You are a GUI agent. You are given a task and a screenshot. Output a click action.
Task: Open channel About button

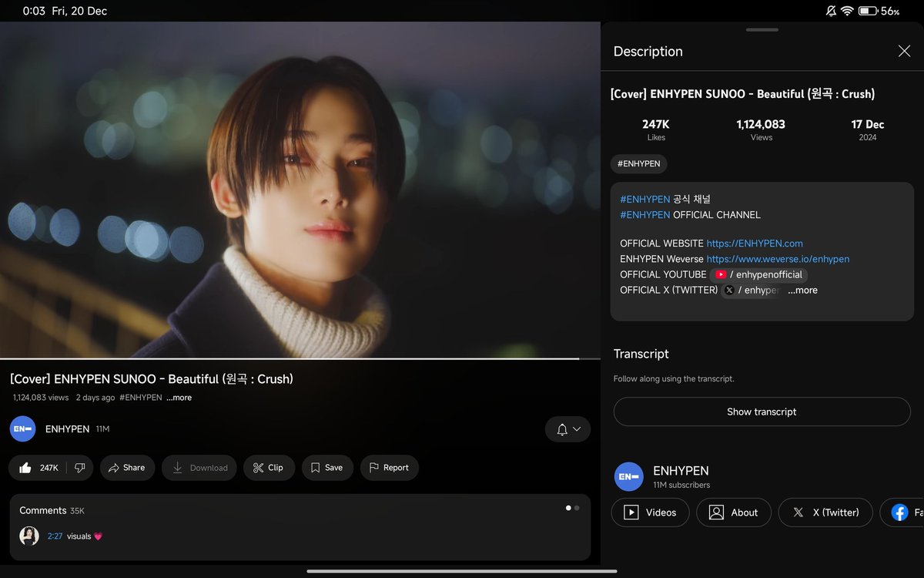(734, 512)
